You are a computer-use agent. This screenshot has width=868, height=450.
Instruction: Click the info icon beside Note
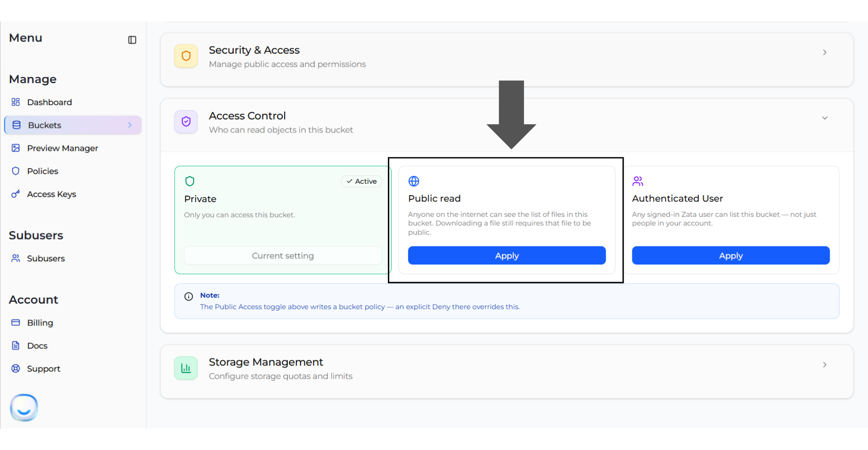point(189,296)
